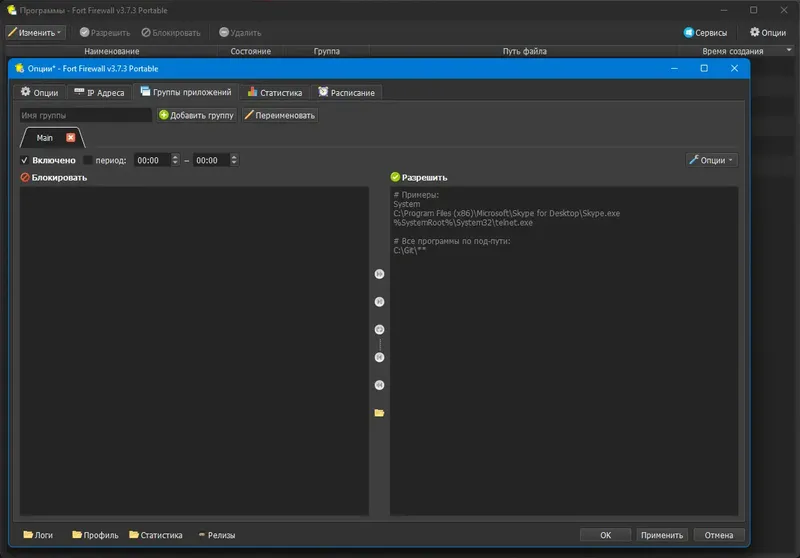Screen dimensions: 800x558
Task: Click the topmost round arrow button between lists
Action: pyautogui.click(x=379, y=274)
